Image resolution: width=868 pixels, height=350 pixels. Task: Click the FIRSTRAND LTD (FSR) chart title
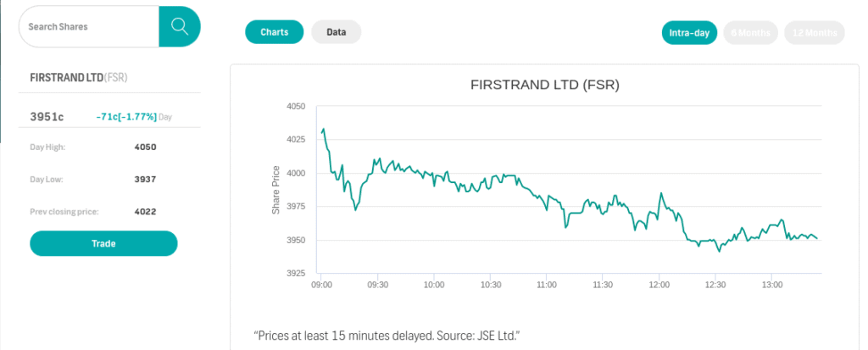point(544,85)
